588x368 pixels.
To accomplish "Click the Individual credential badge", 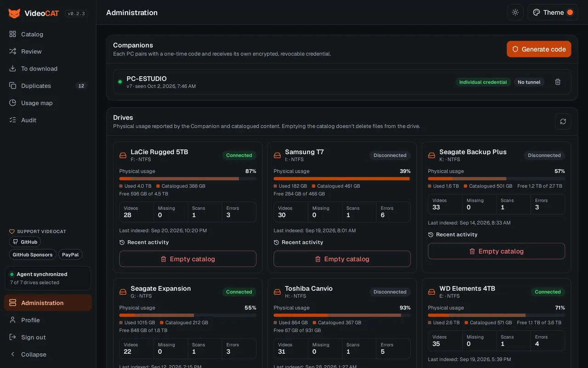I will point(483,82).
